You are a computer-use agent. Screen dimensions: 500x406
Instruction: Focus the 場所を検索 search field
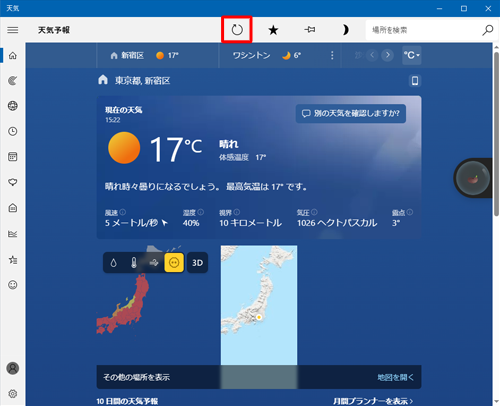point(423,30)
